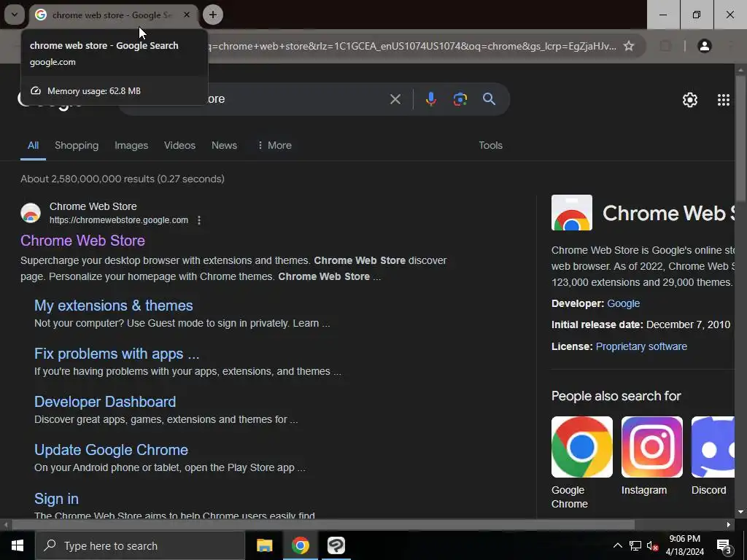747x560 pixels.
Task: Close the chrome web store tab
Action: (x=187, y=15)
